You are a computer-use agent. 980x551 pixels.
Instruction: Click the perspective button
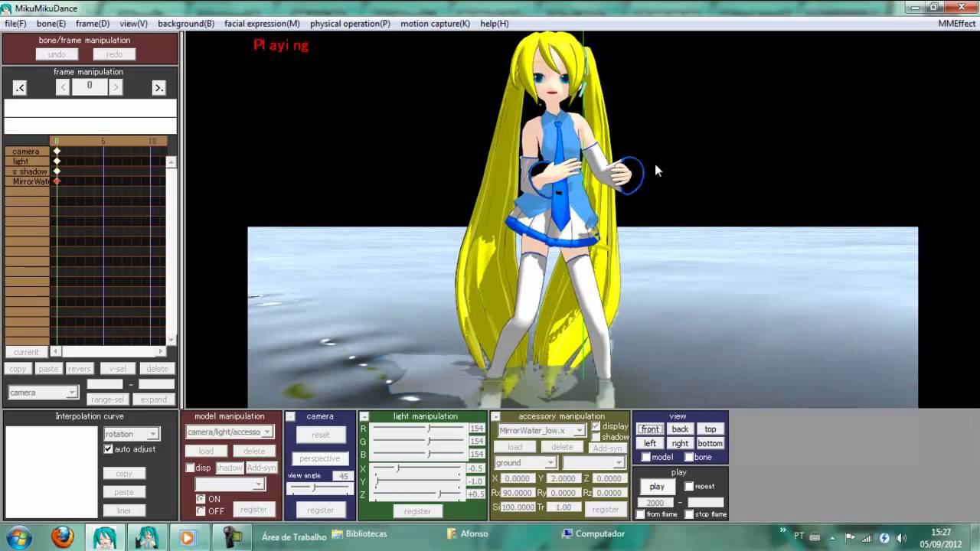coord(320,458)
